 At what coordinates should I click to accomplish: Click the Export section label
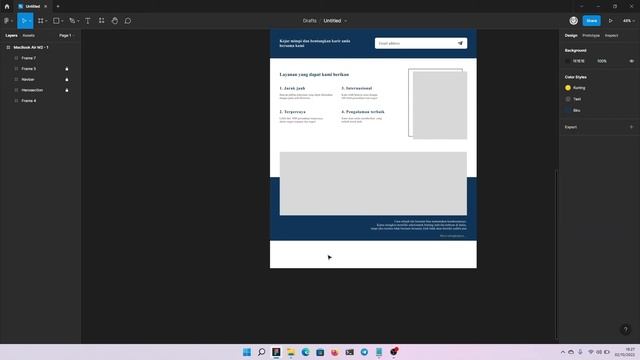(x=571, y=127)
